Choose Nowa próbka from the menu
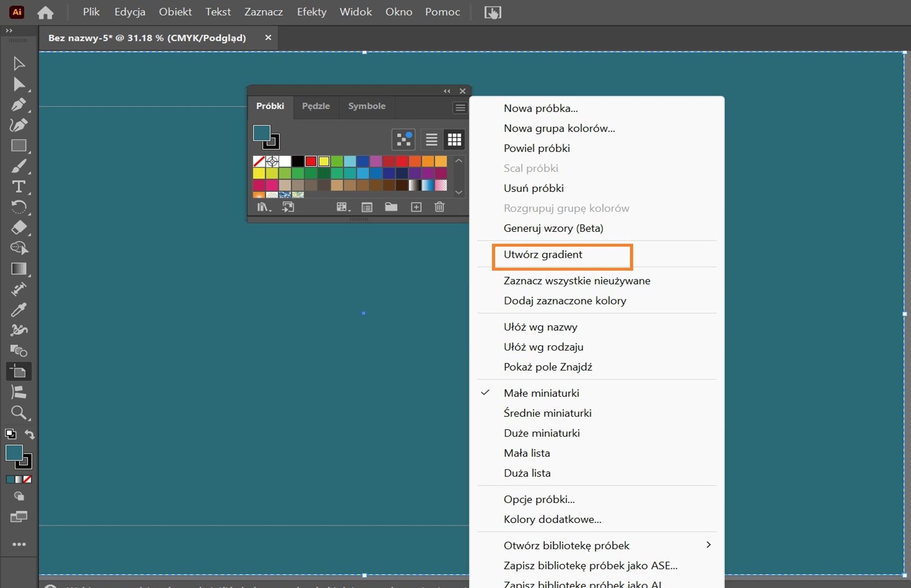Screen dimensions: 911x588 (x=540, y=108)
